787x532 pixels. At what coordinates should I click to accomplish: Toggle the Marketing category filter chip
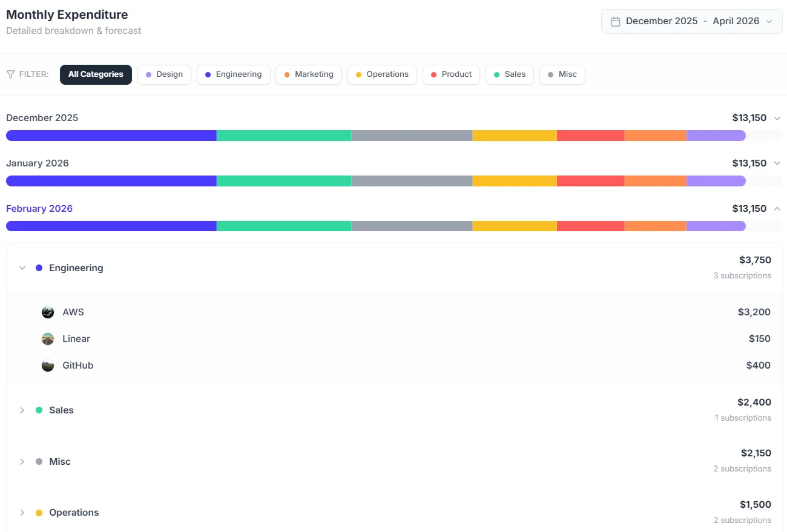308,74
